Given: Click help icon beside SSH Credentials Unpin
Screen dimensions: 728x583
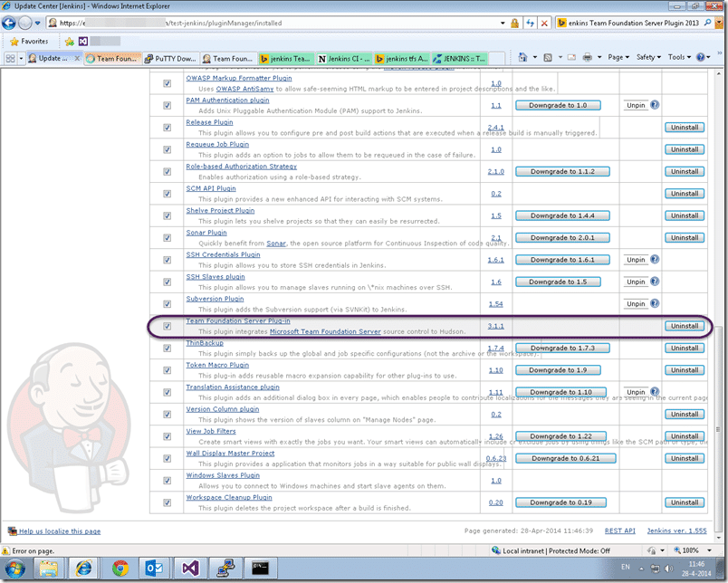Looking at the screenshot, I should 655,260.
